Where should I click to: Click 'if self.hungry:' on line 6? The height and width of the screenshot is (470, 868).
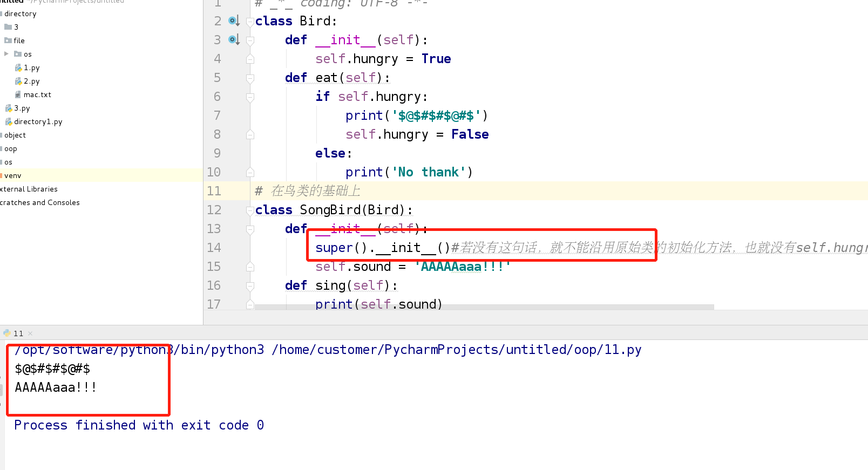[371, 97]
